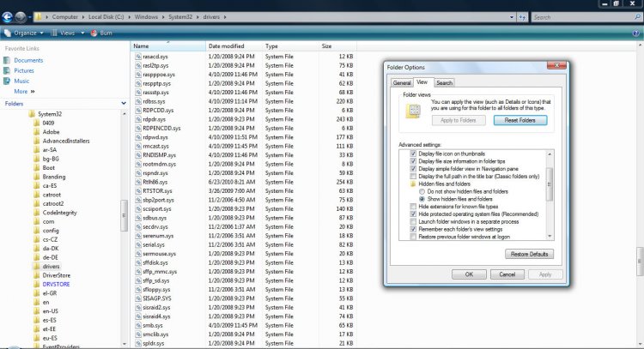This screenshot has height=349, width=644.
Task: Select the DRVSTORE folder in tree
Action: [56, 284]
